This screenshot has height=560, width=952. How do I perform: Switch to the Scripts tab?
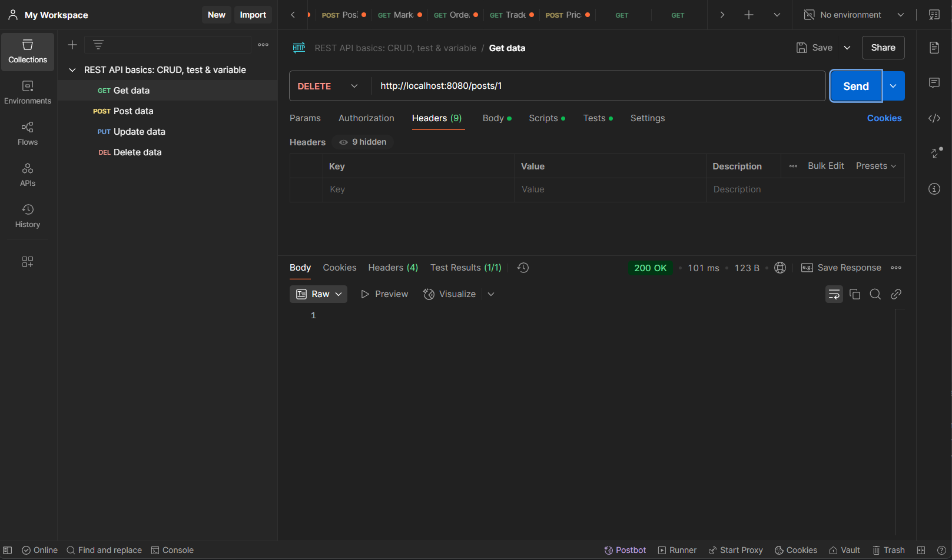(x=547, y=118)
